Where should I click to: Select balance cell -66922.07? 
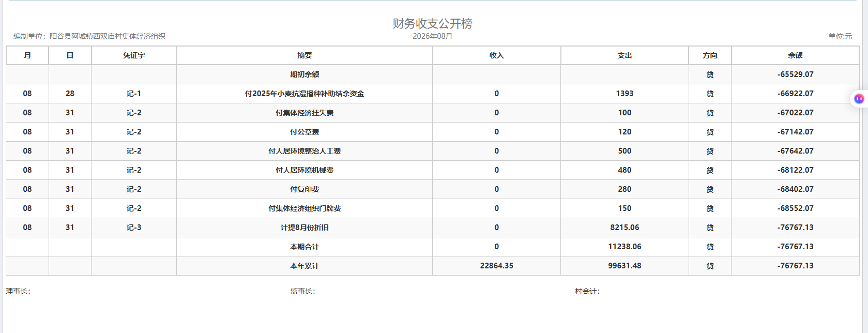(x=795, y=94)
